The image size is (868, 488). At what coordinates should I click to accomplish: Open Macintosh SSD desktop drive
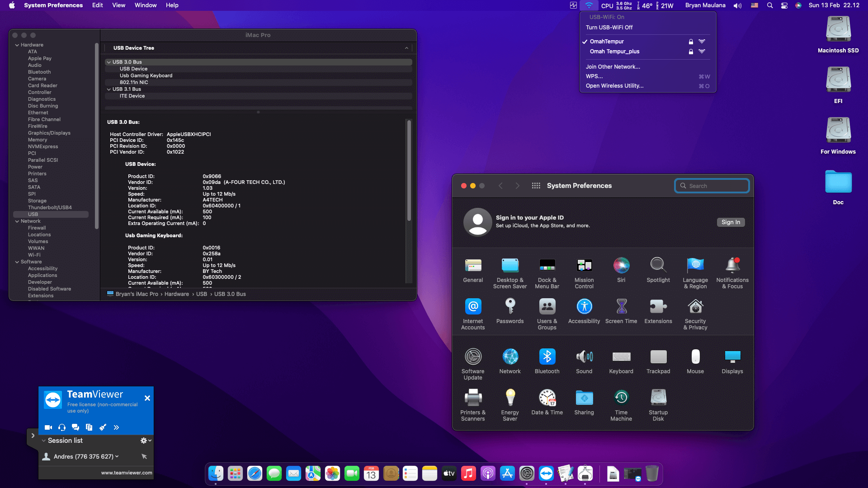click(x=838, y=35)
